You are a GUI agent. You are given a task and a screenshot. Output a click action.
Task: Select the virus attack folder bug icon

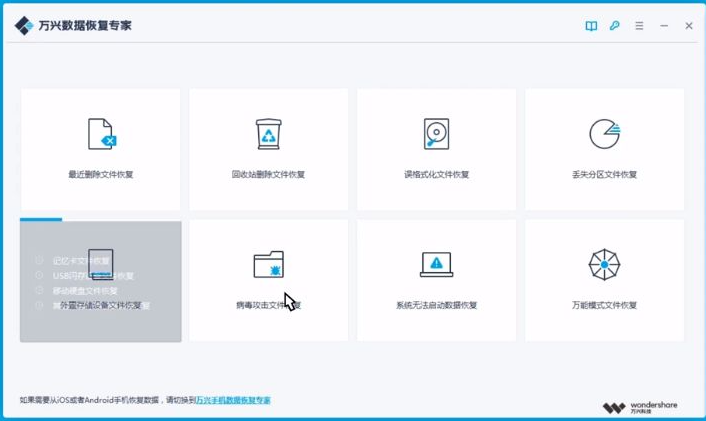pyautogui.click(x=268, y=264)
